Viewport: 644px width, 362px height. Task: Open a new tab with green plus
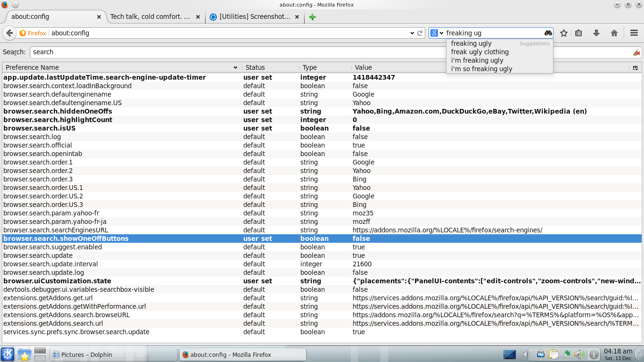click(x=312, y=17)
